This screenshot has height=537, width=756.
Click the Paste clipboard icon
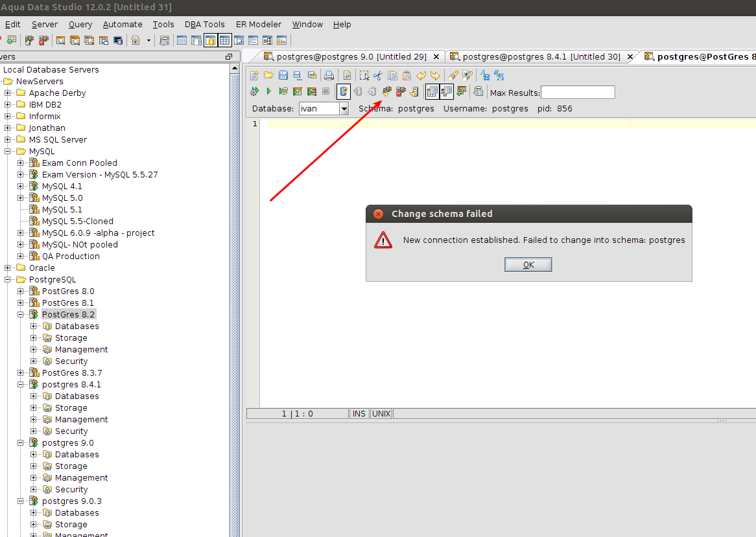coord(407,75)
